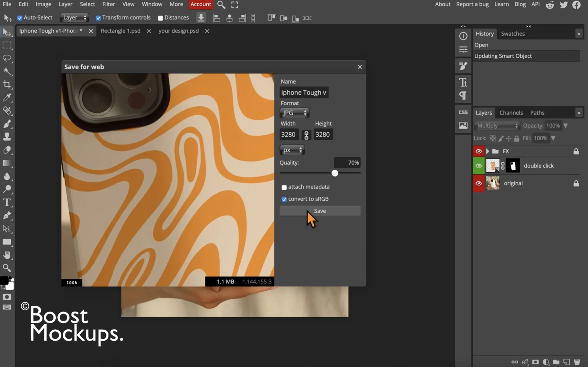Open the Properties sliders panel icon

463,50
